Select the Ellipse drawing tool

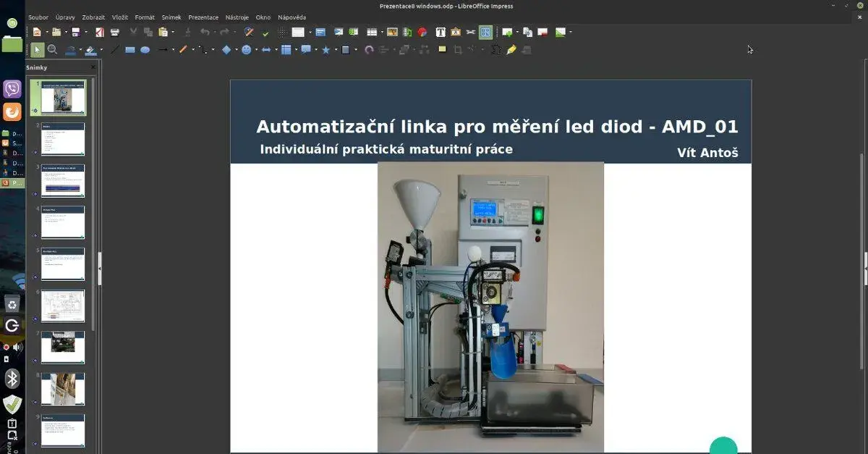pos(145,50)
